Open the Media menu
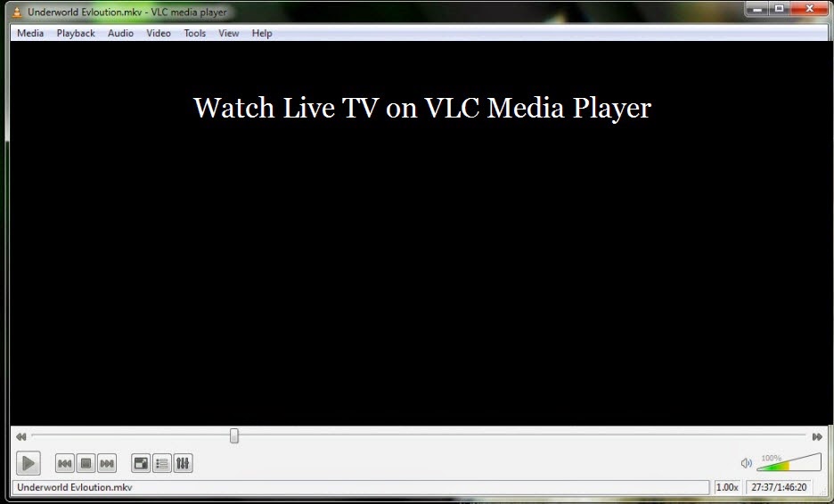This screenshot has height=504, width=834. (x=30, y=33)
